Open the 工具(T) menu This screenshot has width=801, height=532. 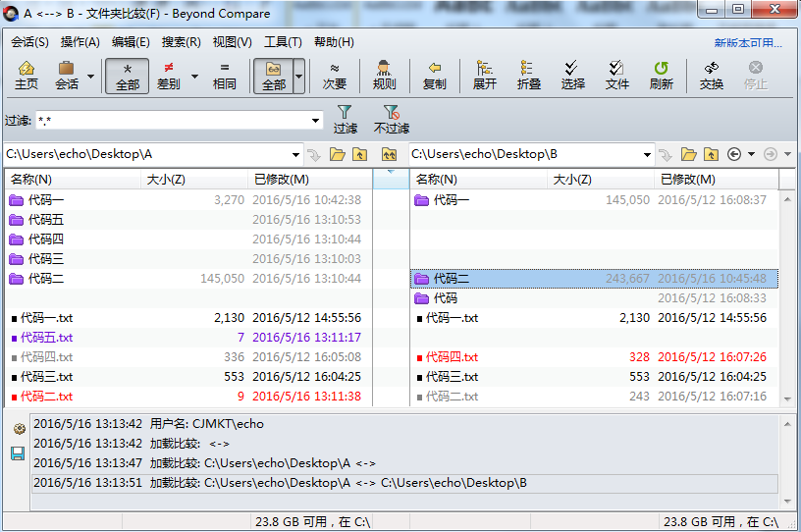click(283, 42)
